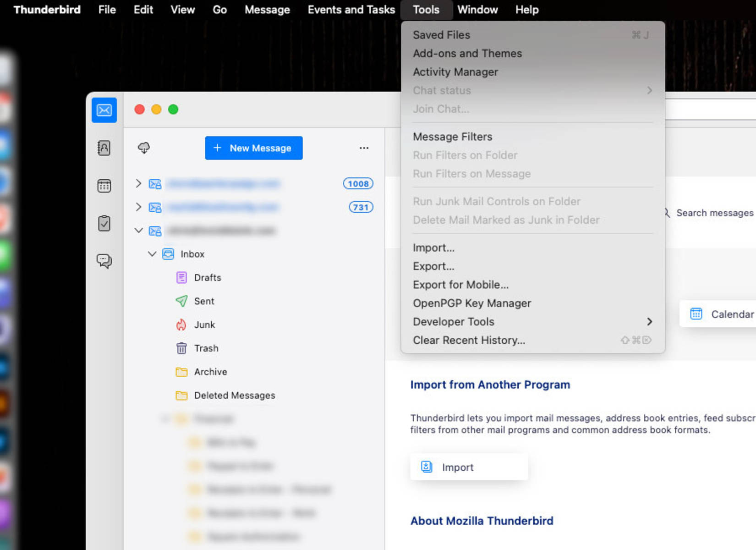
Task: Open the Edit menu
Action: (143, 10)
